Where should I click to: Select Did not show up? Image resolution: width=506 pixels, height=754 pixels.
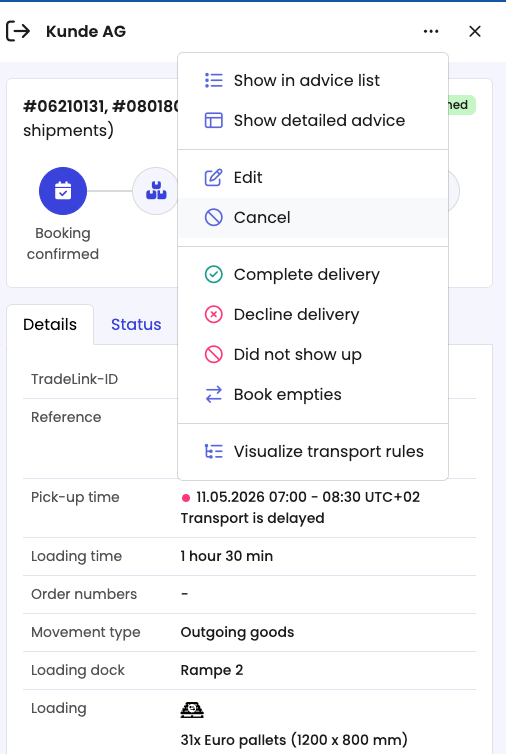click(x=313, y=354)
